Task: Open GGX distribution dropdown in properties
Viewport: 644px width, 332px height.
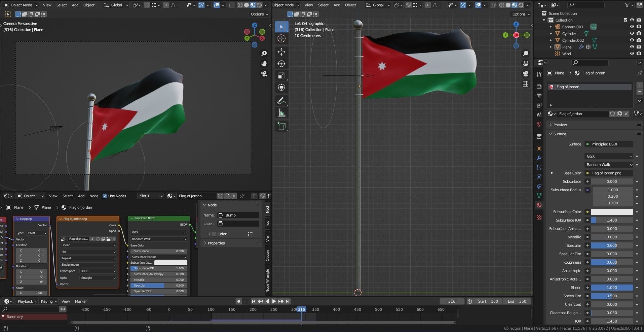Action: pos(609,156)
